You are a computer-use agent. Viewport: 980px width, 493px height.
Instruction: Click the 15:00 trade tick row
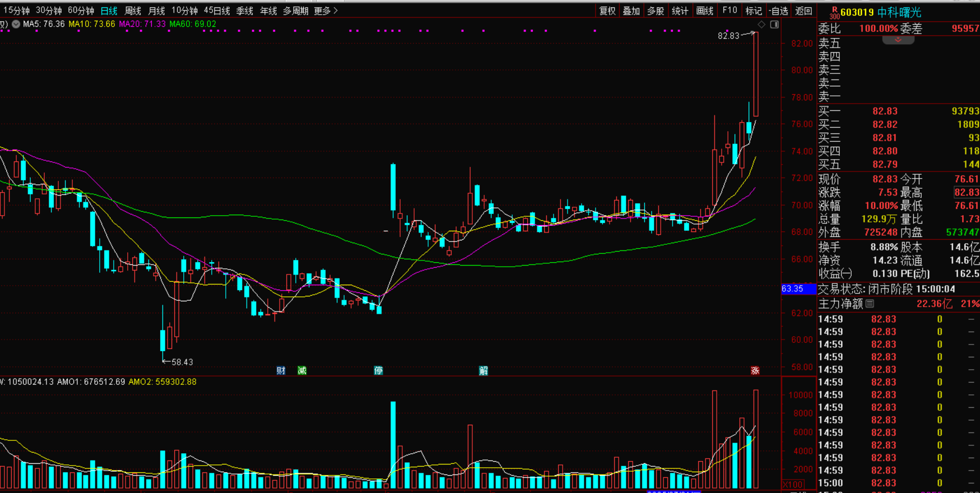[x=898, y=483]
